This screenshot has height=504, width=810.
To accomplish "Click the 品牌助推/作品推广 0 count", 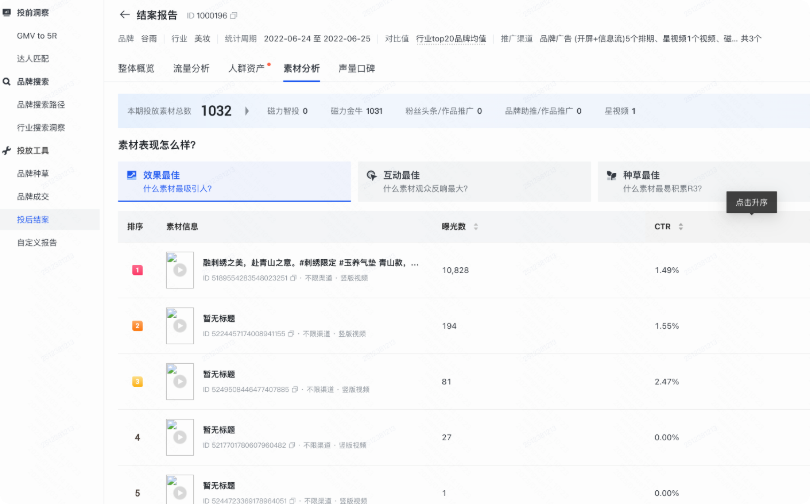I will click(543, 111).
